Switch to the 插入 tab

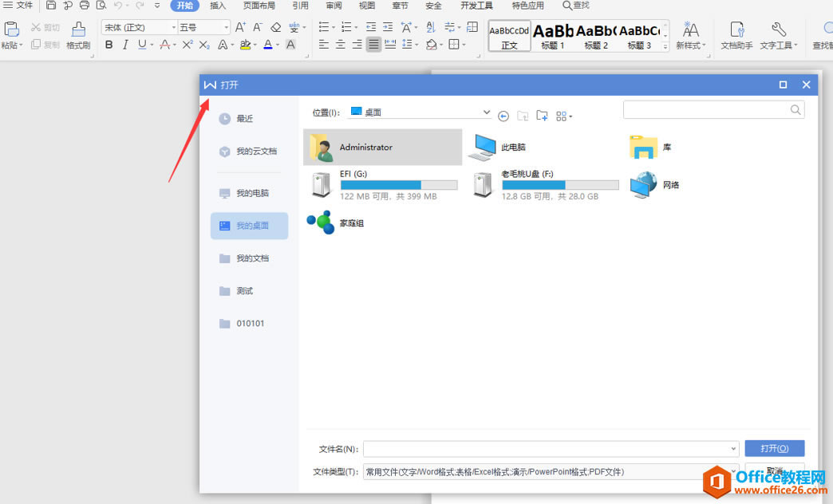(218, 6)
